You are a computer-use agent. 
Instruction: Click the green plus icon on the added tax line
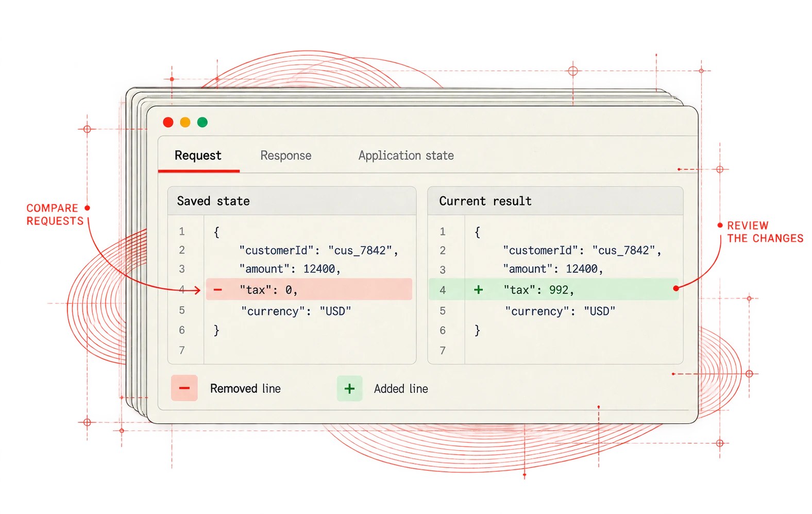coord(479,290)
